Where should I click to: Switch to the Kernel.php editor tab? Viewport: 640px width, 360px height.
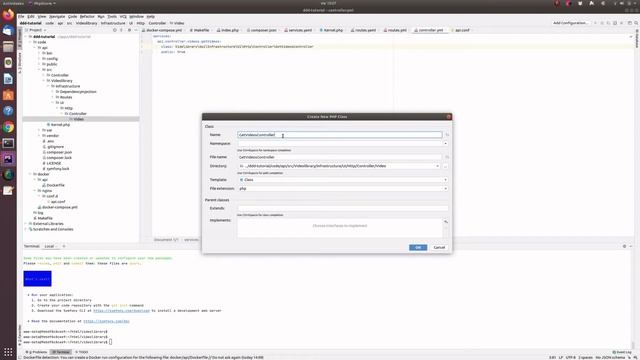pyautogui.click(x=332, y=30)
